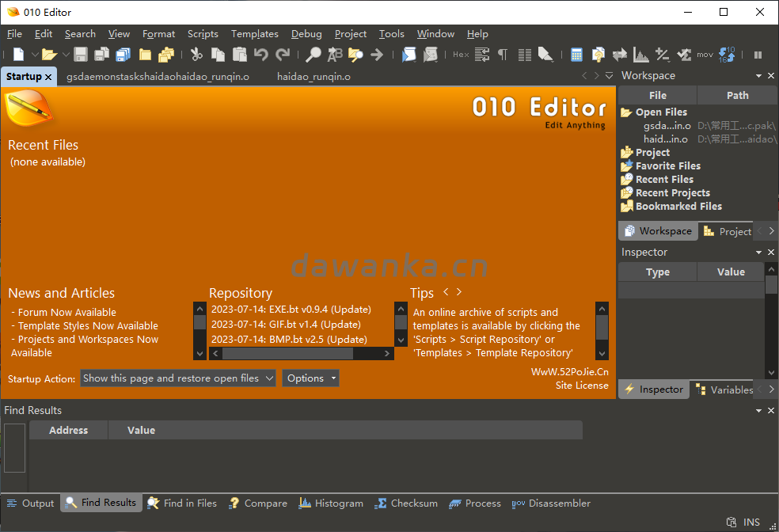Switch to the Find in Files tab

click(x=184, y=503)
